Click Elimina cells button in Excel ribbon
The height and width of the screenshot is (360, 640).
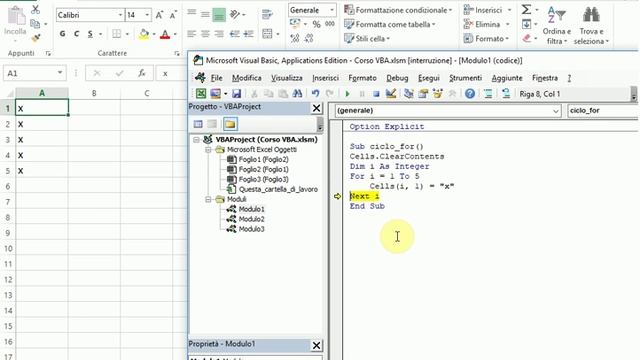pos(487,24)
